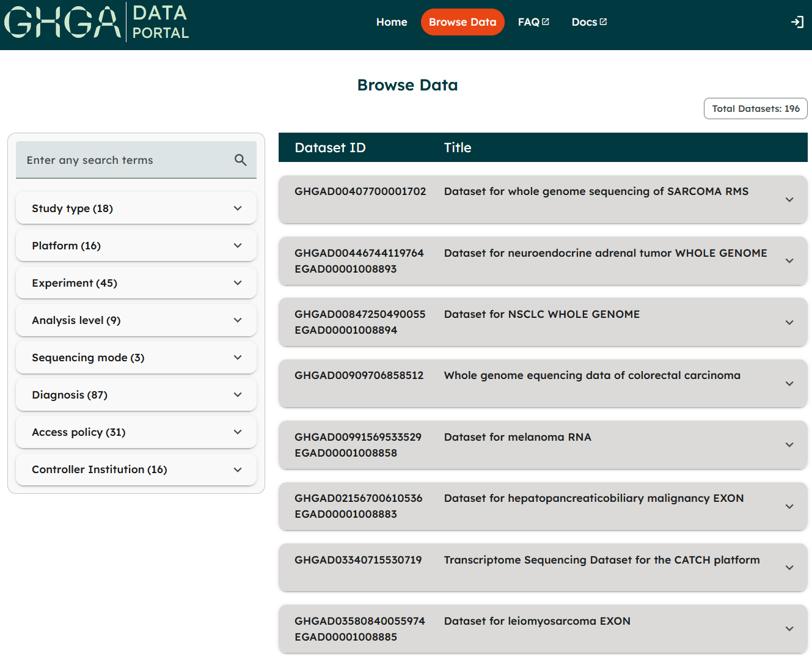Screen dimensions: 812x662
Task: Click the 'Title' column header
Action: point(458,147)
